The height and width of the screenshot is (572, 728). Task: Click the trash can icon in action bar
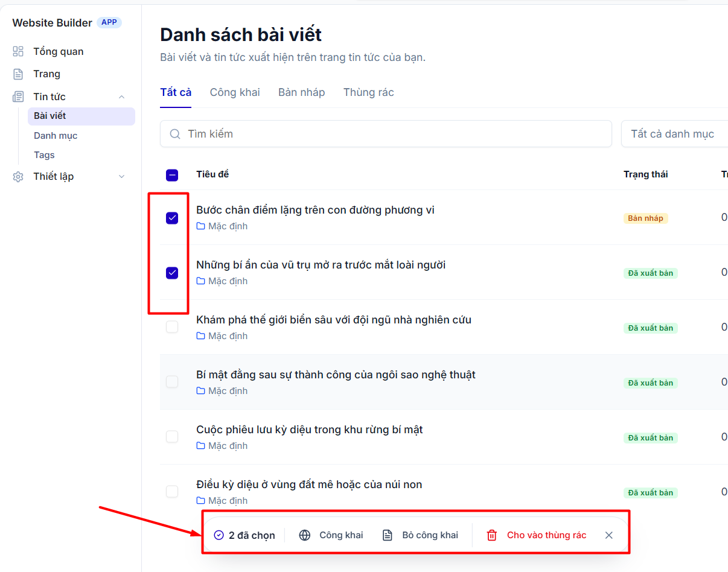click(x=492, y=535)
